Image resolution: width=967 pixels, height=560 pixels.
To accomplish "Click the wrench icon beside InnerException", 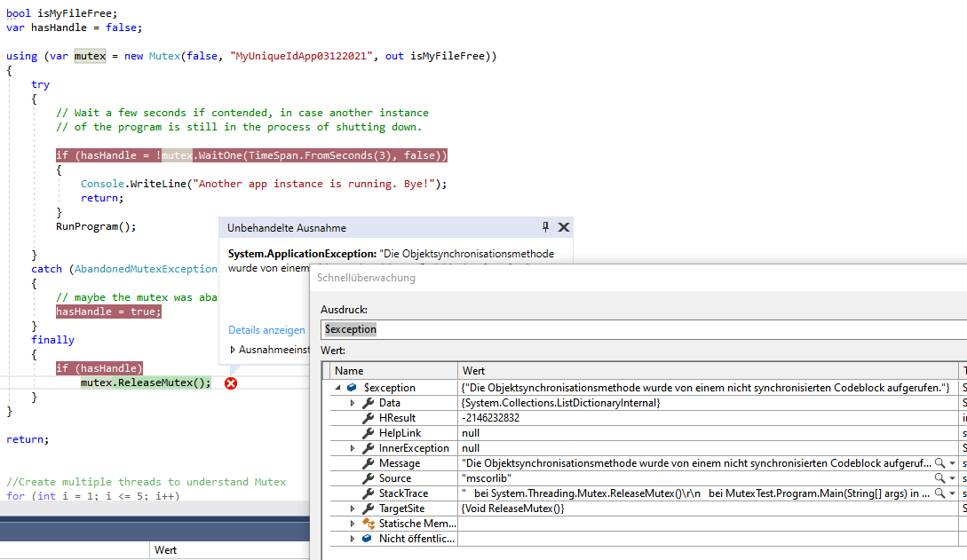I will coord(368,448).
